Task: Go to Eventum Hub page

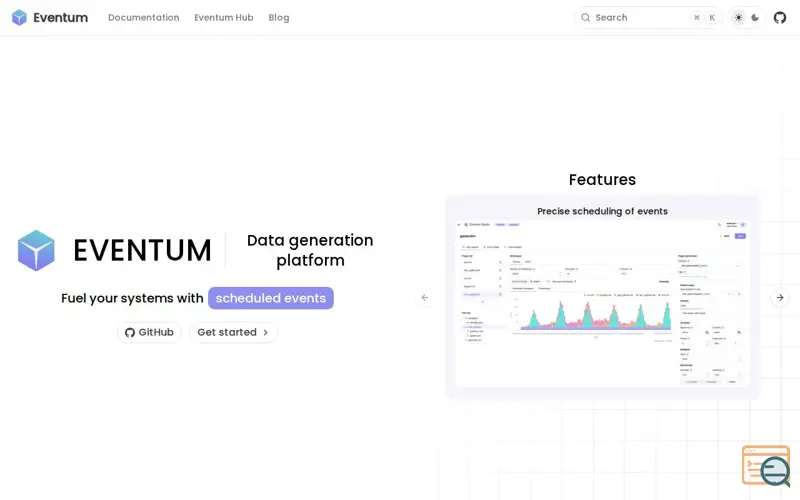Action: point(223,17)
